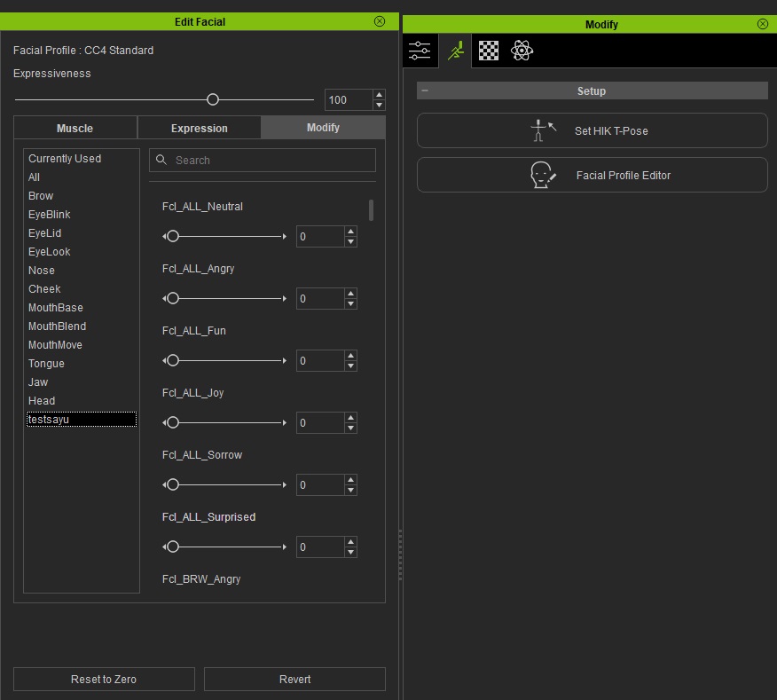Select the Motion running-figure tab icon
The image size is (777, 700).
[455, 51]
